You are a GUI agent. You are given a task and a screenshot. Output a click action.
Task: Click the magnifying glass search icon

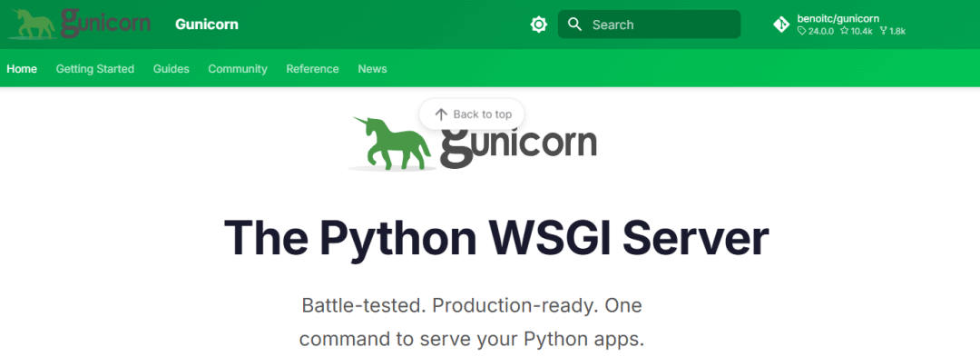click(575, 25)
